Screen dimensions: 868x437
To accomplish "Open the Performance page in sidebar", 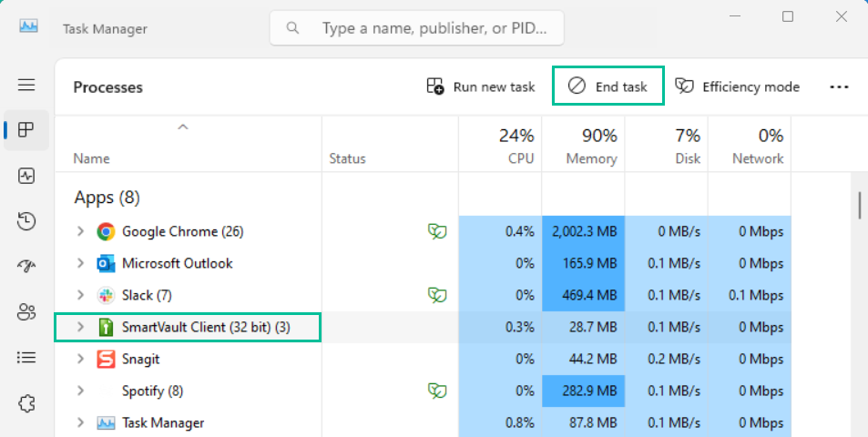I will (x=26, y=176).
